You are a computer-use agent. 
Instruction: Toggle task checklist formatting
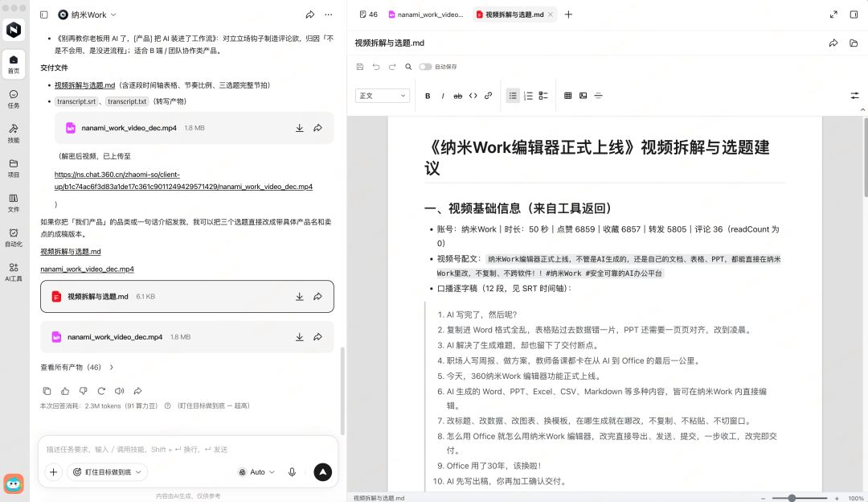tap(543, 96)
